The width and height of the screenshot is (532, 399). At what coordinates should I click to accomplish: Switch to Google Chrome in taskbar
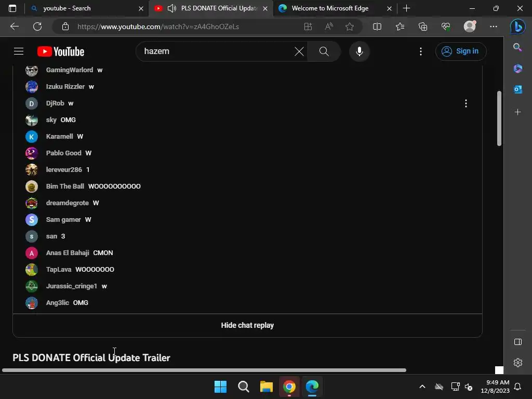click(x=289, y=387)
